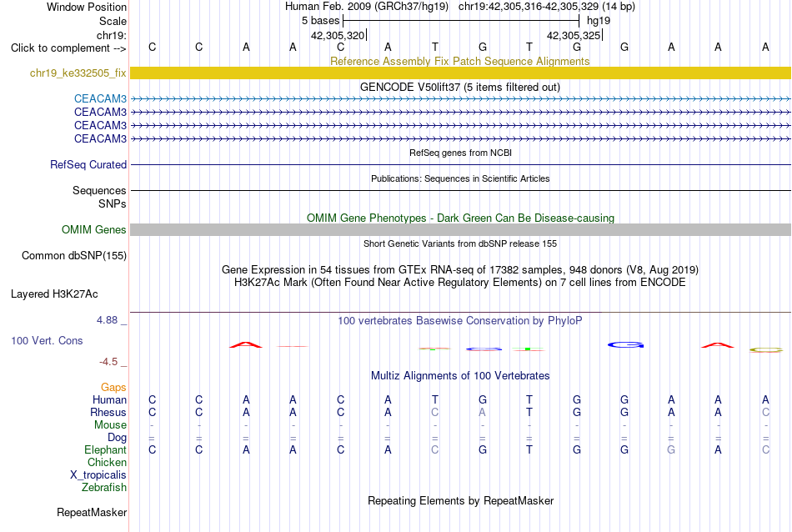Viewport: 792px width, 532px height.
Task: Open Publications: Sequences in Scientific Articles title
Action: click(x=460, y=178)
